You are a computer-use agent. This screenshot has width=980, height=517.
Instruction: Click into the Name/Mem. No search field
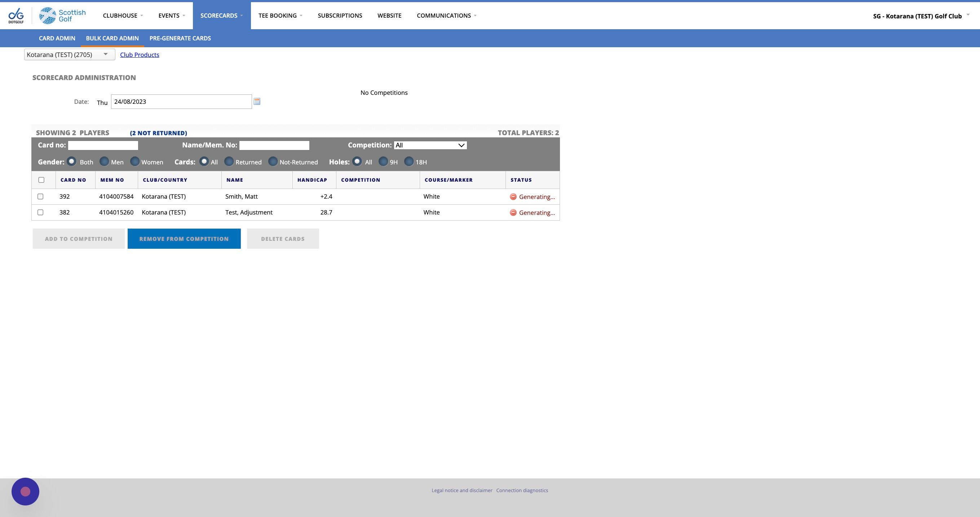pyautogui.click(x=274, y=145)
